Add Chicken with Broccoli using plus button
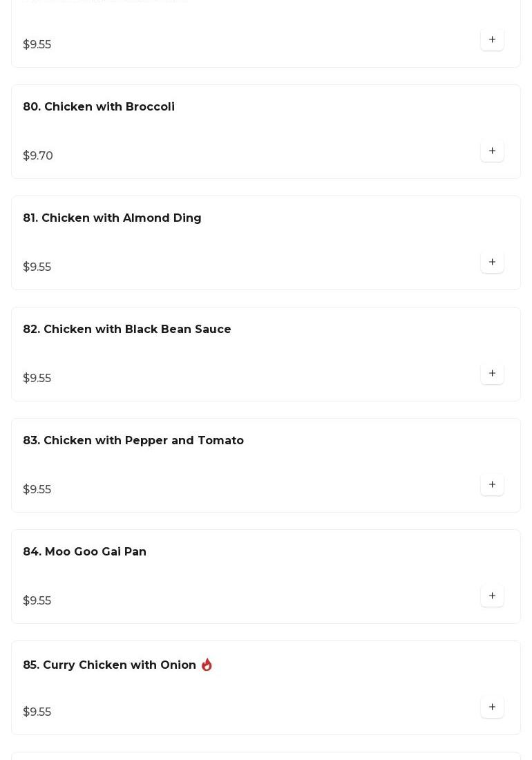This screenshot has height=760, width=532. coord(492,151)
